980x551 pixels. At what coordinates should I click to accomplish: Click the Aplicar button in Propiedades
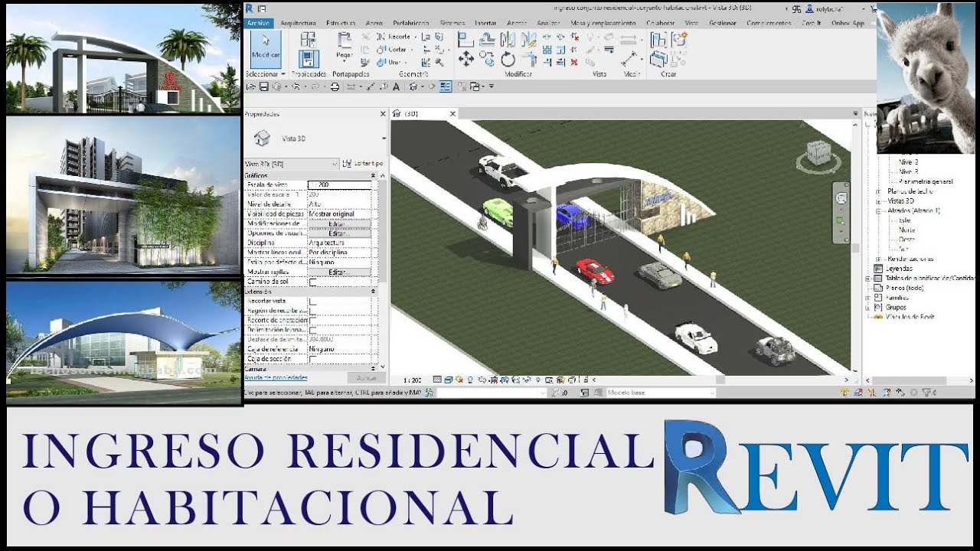pos(366,378)
